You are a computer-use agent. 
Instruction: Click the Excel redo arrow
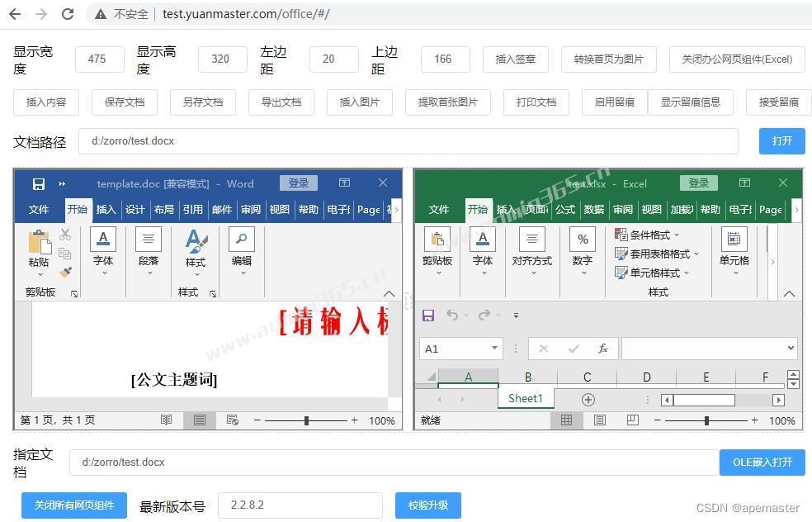[484, 315]
